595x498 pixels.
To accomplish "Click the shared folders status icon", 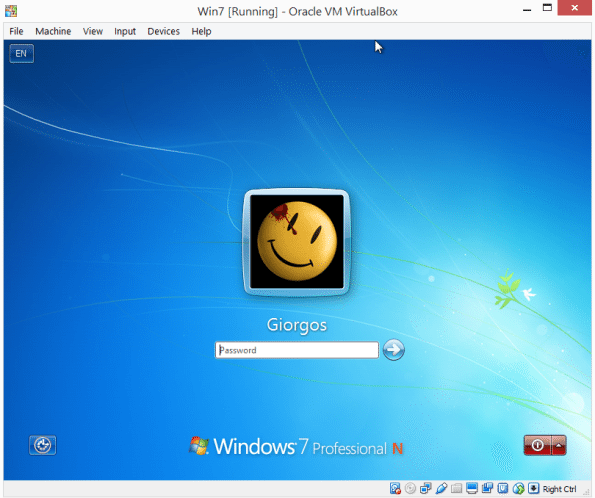I will pyautogui.click(x=456, y=489).
